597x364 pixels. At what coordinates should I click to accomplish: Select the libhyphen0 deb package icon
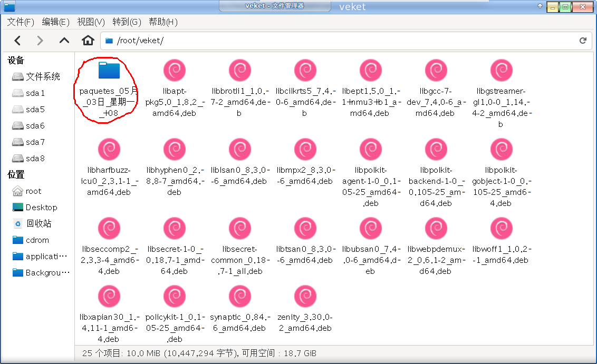point(175,149)
